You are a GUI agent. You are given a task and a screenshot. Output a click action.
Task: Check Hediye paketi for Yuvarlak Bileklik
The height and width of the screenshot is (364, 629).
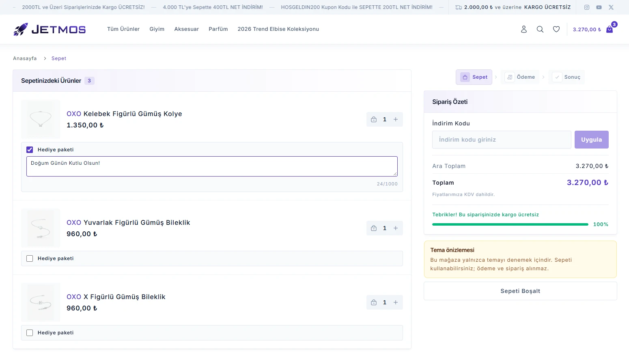(x=30, y=258)
